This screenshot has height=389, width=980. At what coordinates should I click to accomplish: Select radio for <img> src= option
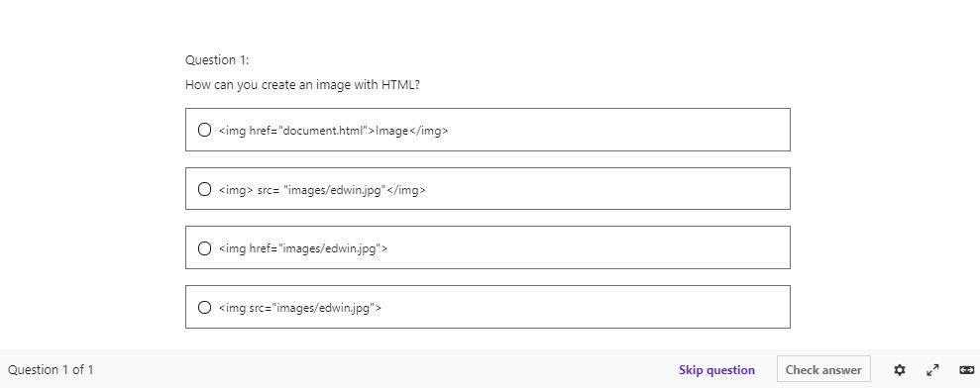click(204, 189)
